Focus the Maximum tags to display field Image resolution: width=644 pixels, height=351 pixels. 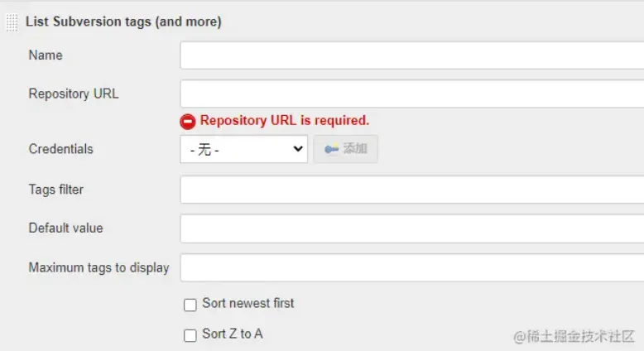point(411,267)
